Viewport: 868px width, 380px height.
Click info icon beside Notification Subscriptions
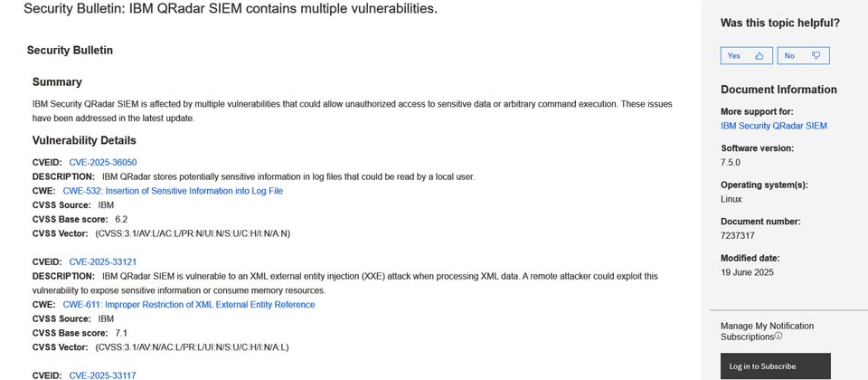[x=778, y=336]
